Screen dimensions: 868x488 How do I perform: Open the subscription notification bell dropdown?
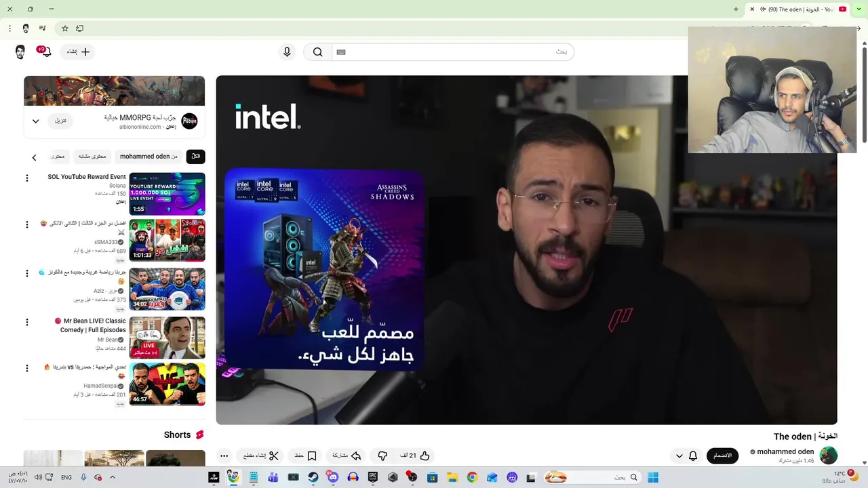click(686, 455)
